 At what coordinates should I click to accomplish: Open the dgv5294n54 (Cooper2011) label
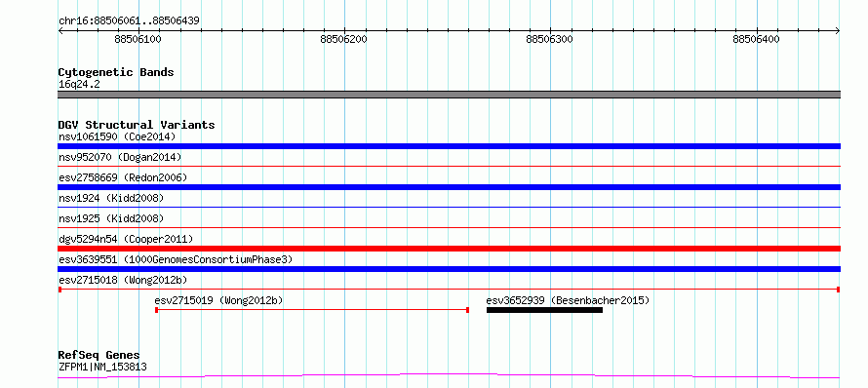(x=126, y=239)
